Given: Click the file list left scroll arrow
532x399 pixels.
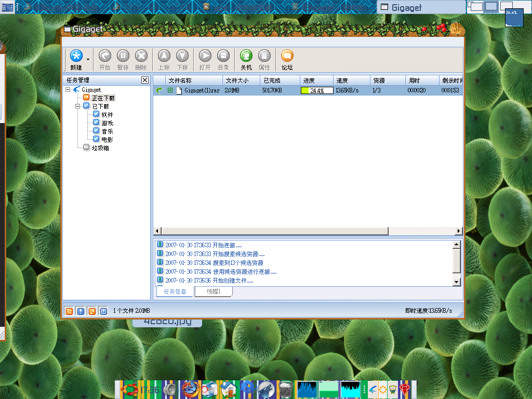Looking at the screenshot, I should point(157,231).
